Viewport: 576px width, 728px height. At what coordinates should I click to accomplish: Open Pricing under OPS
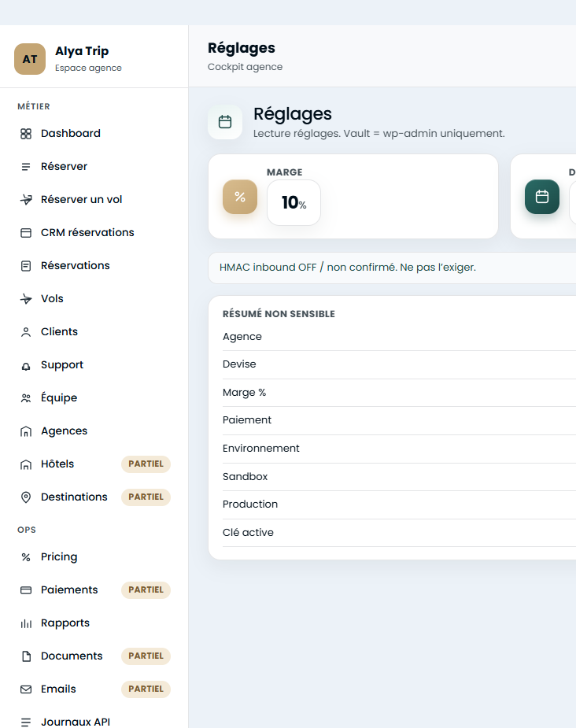point(94,557)
